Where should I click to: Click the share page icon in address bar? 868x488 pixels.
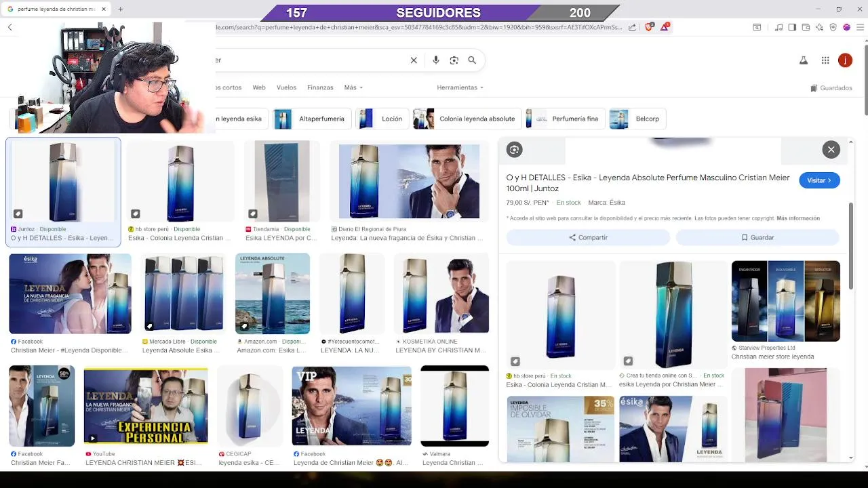coord(632,27)
